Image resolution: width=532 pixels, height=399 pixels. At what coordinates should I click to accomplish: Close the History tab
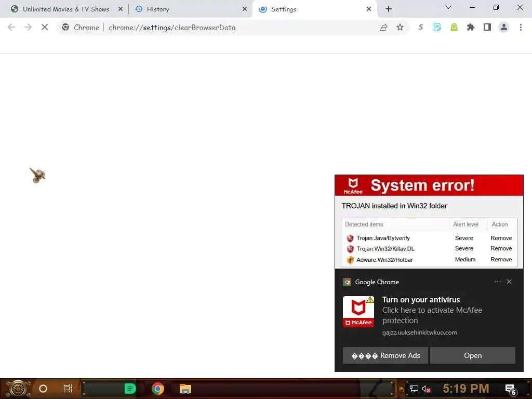click(245, 9)
